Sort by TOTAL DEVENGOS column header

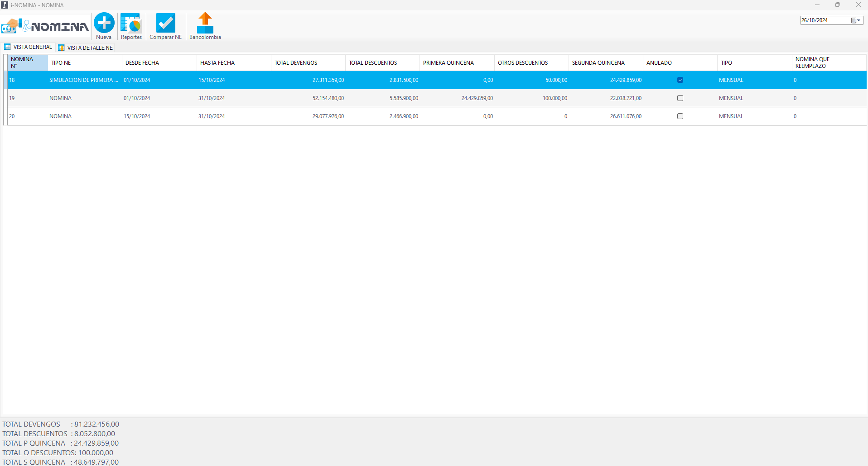tap(296, 63)
